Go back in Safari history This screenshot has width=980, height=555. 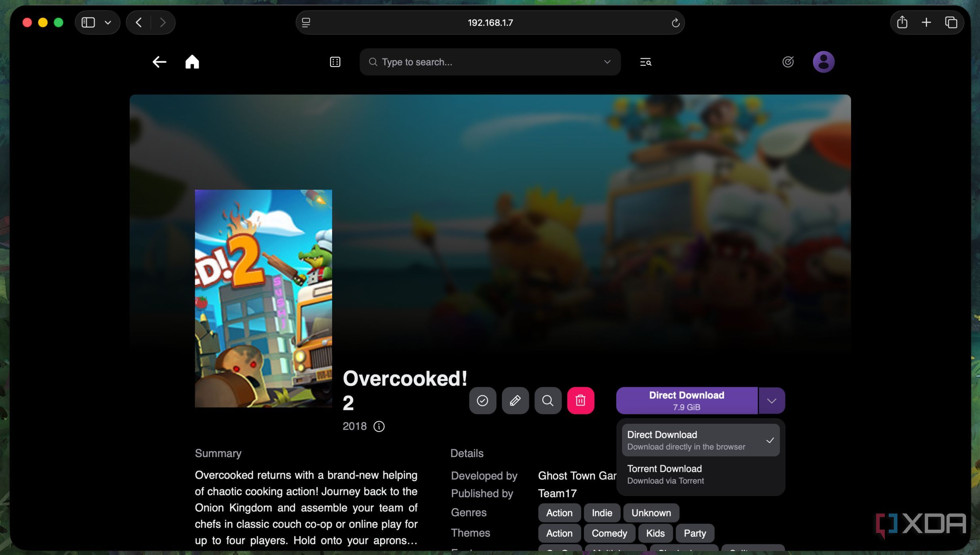click(138, 22)
